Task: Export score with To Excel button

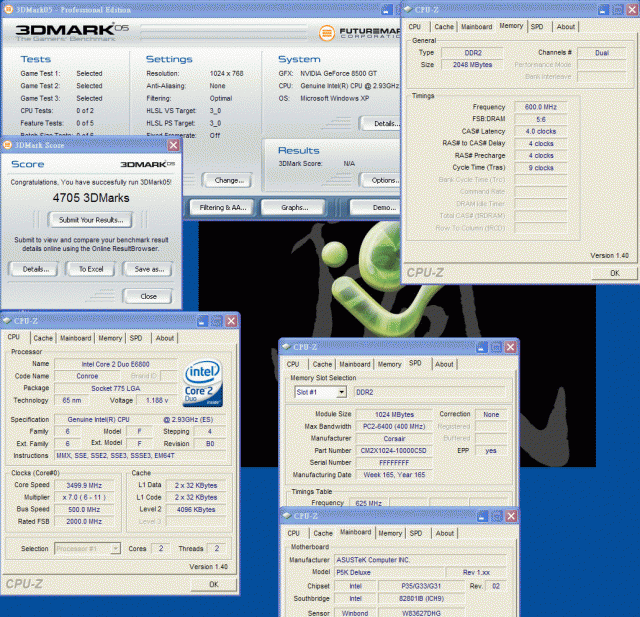Action: [91, 269]
